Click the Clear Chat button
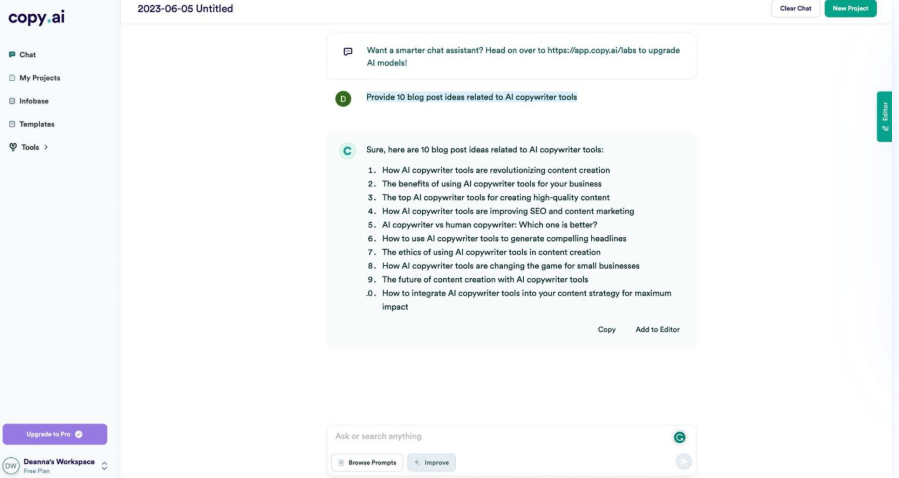The height and width of the screenshot is (478, 899). coord(795,9)
